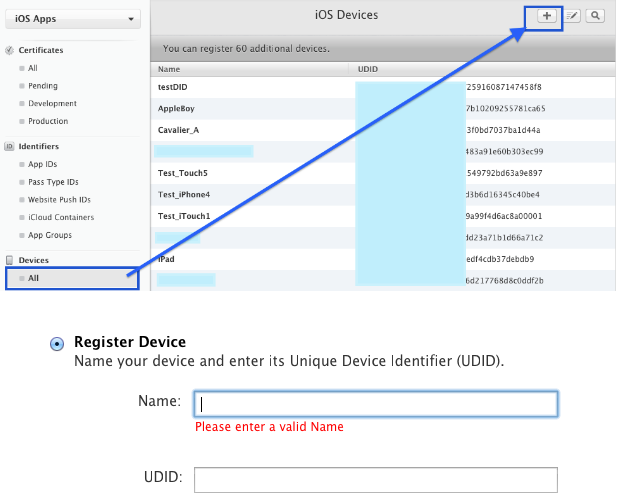Viewport: 617px width, 502px height.
Task: Click the device Name input field
Action: [375, 404]
